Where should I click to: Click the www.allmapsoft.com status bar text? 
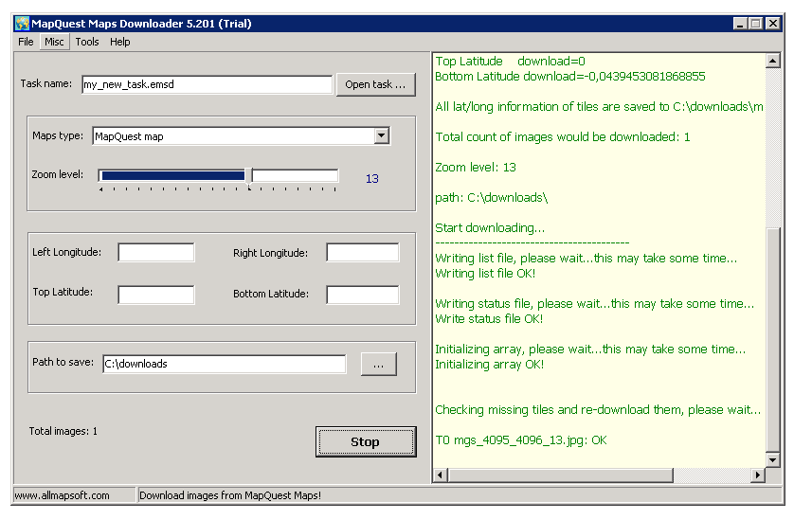[x=63, y=495]
